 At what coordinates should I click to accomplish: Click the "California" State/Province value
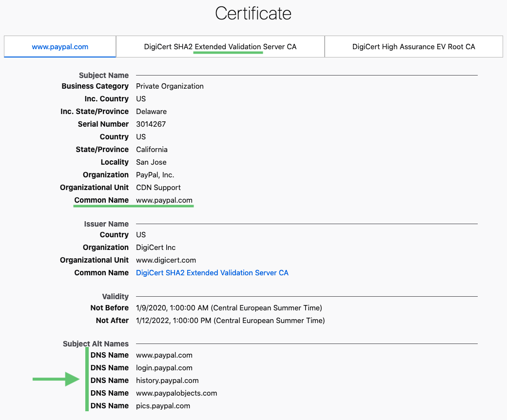[x=152, y=150]
